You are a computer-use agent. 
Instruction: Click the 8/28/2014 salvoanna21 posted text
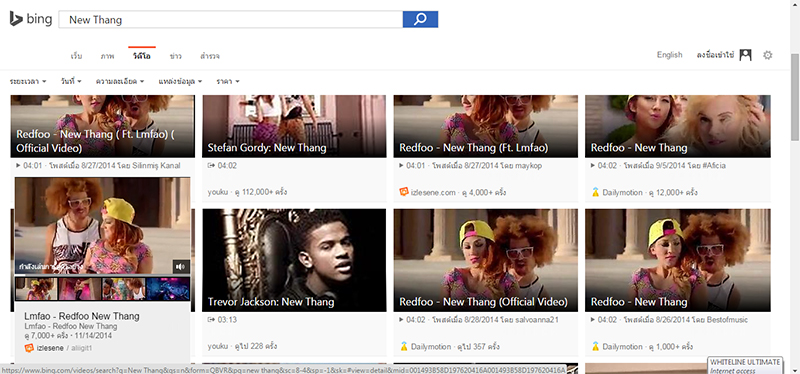494,320
